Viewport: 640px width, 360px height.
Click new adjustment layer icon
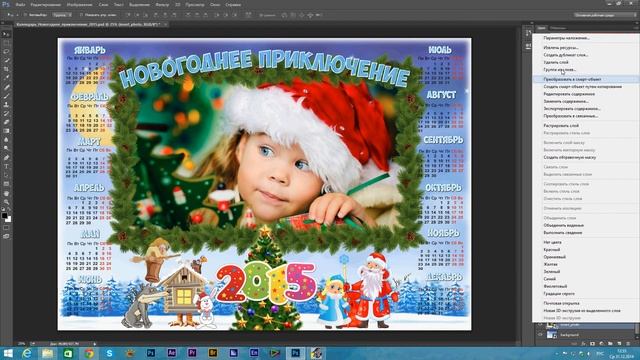602,344
